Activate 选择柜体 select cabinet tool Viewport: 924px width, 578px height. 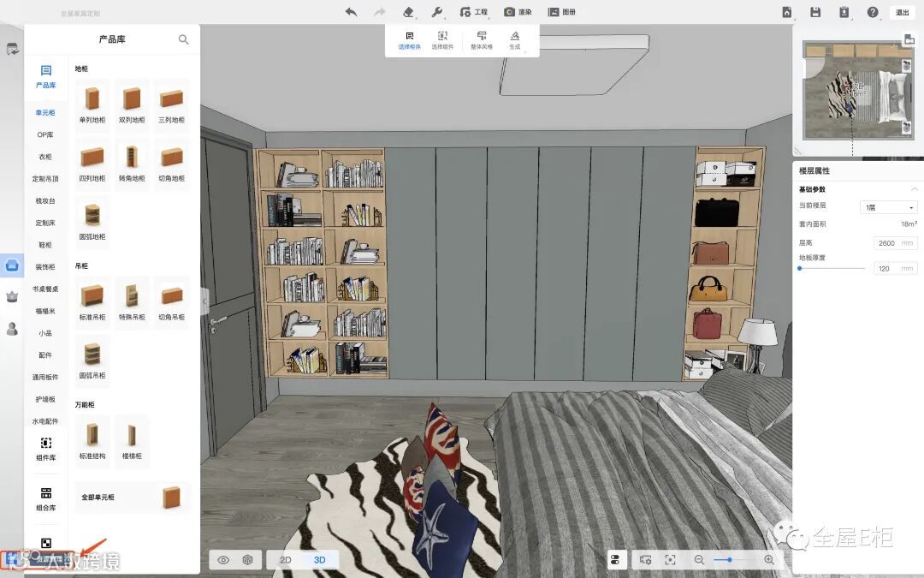point(410,41)
